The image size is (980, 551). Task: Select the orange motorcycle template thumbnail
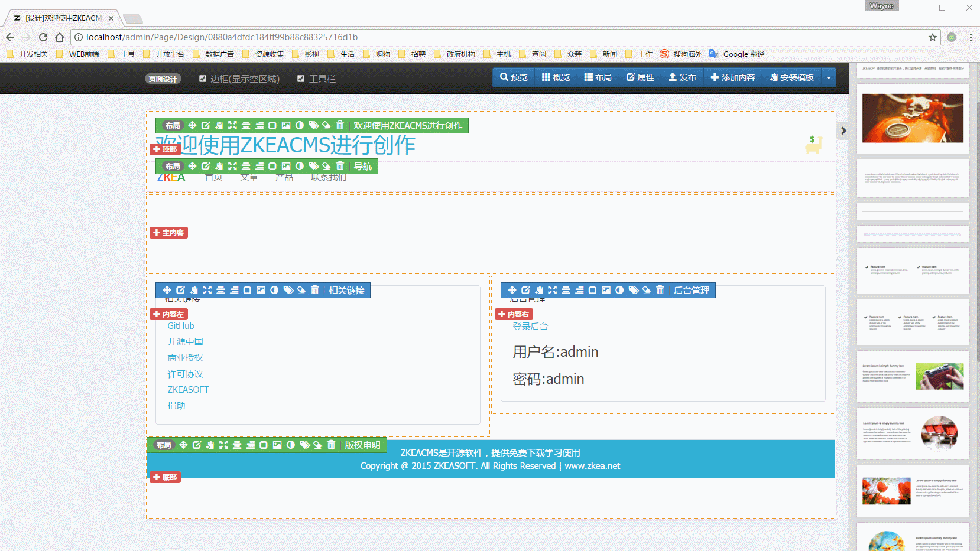coord(913,118)
